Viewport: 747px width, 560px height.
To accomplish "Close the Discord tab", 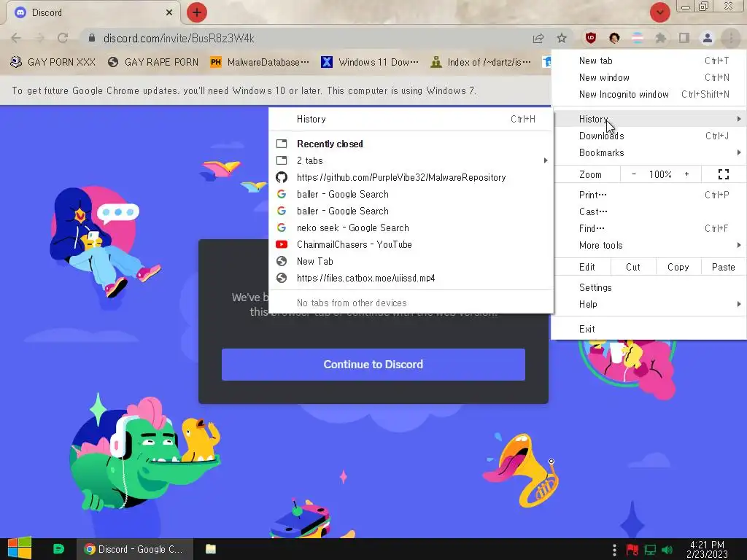I will 169,12.
